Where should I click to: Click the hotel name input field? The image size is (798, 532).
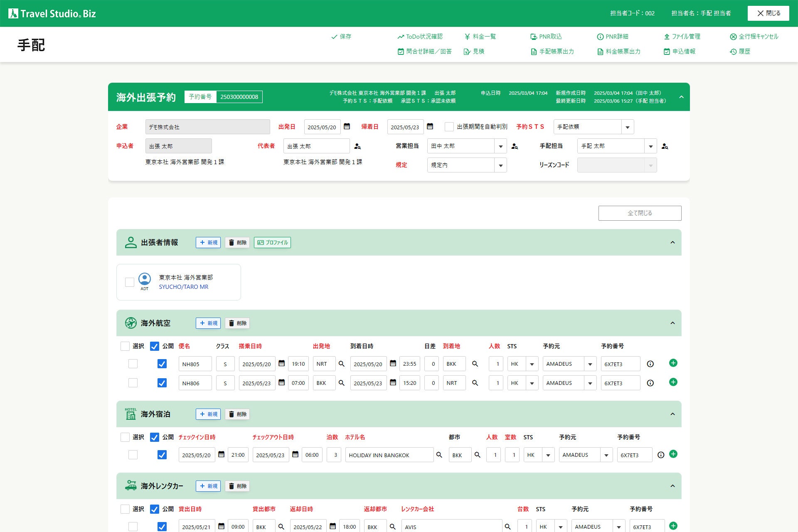389,455
